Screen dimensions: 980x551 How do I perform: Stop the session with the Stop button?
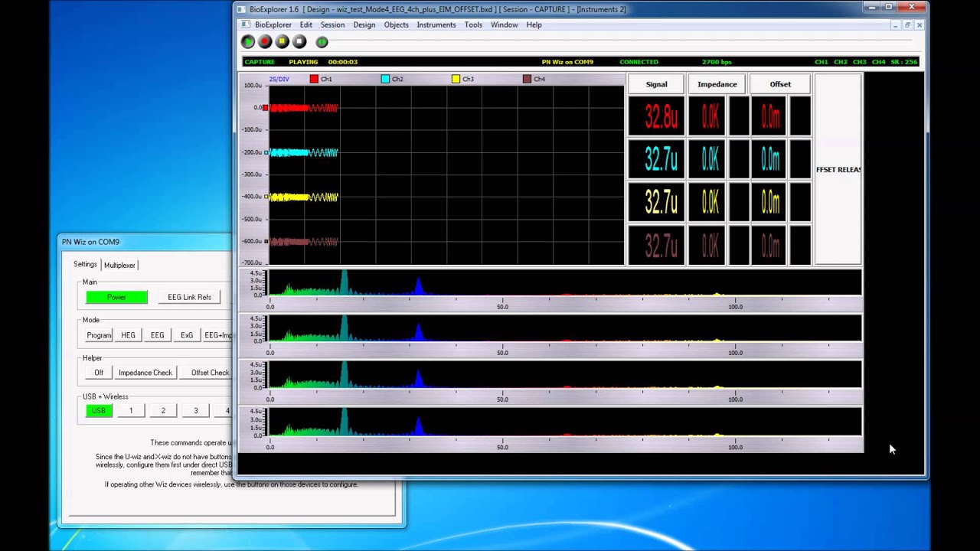coord(299,42)
